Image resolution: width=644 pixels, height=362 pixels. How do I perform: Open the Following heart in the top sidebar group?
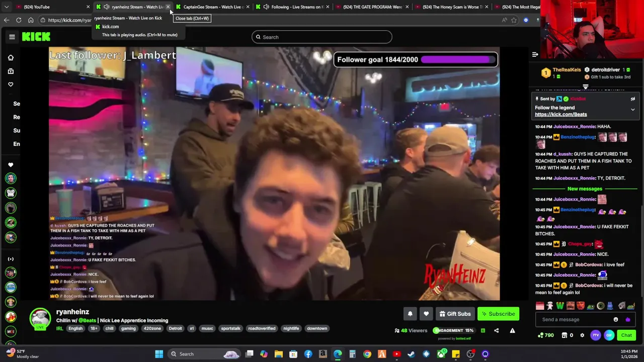(11, 84)
